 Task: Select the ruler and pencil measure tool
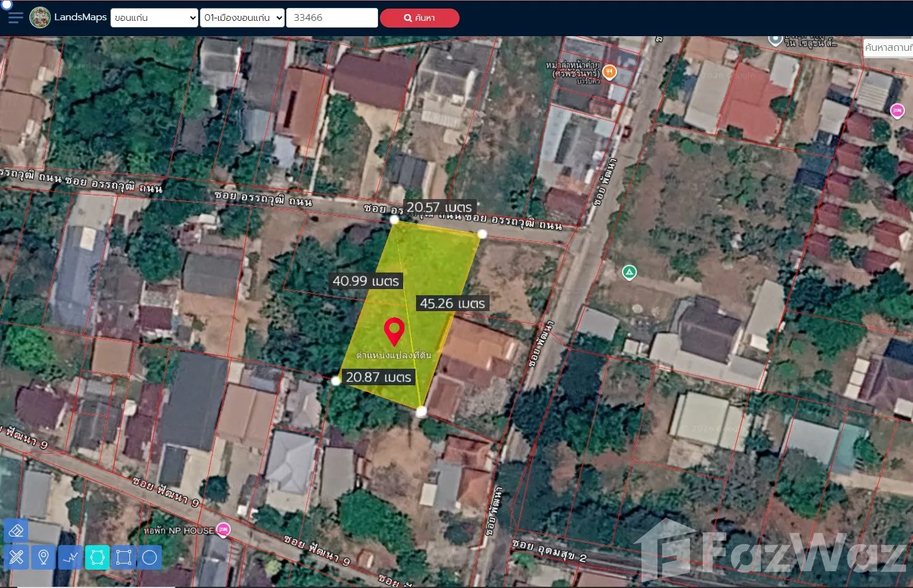pos(16,557)
